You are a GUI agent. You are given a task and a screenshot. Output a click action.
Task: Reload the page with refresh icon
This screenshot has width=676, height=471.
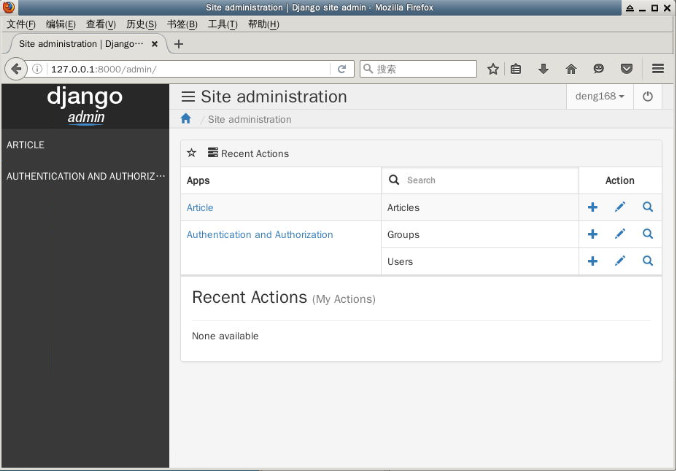coord(342,69)
